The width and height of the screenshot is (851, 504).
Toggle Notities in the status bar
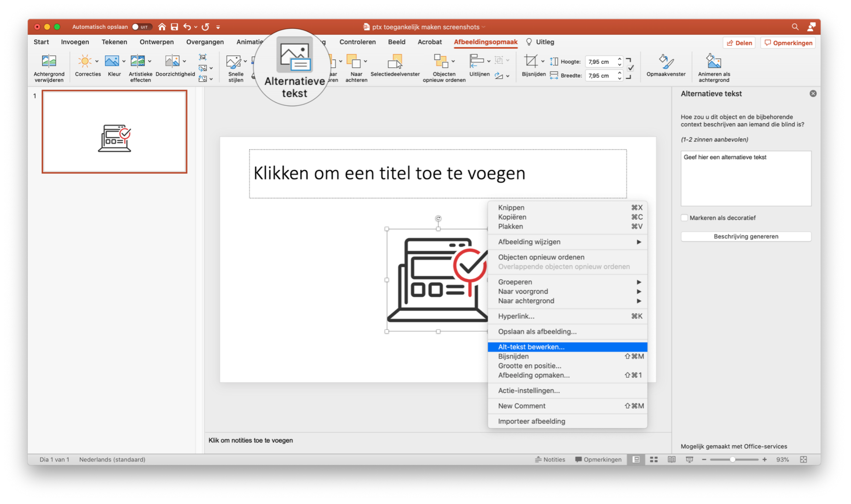550,459
